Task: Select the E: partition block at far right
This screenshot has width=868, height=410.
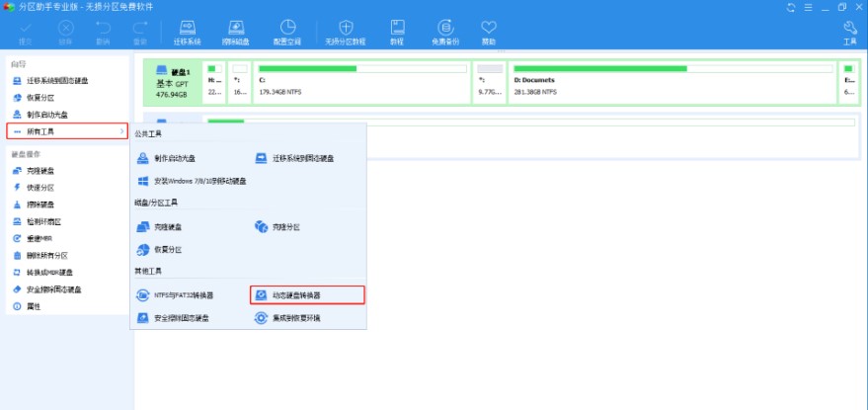Action: 850,81
